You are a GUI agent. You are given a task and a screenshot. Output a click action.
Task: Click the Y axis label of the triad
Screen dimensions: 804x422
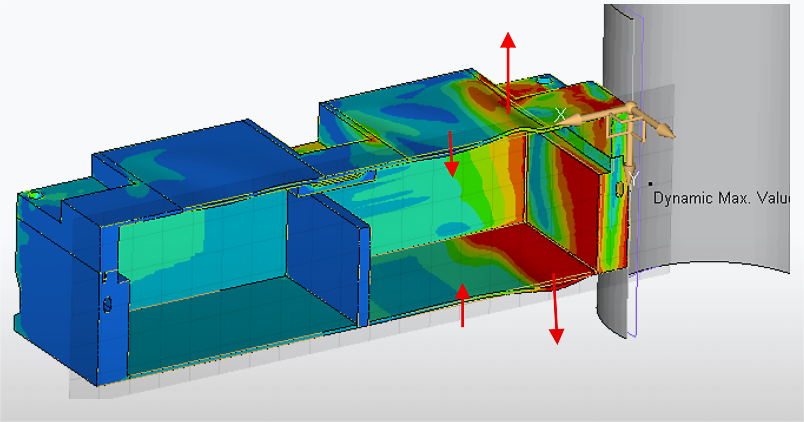tap(633, 177)
